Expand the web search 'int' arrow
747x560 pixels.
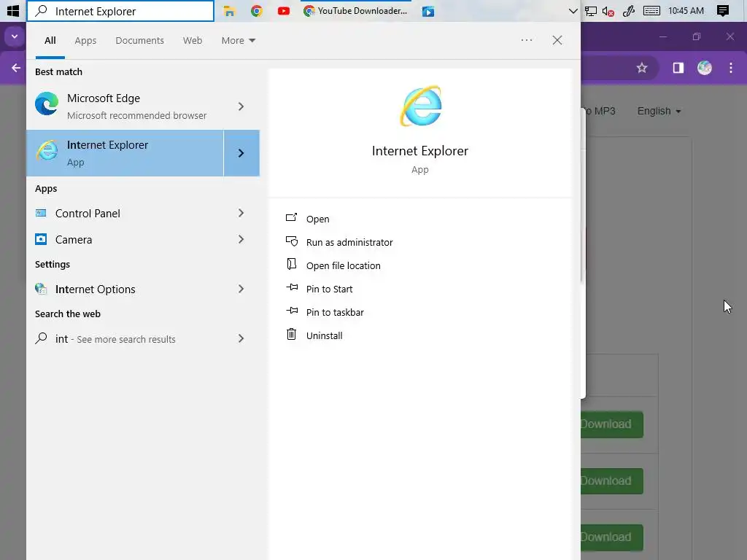(241, 338)
